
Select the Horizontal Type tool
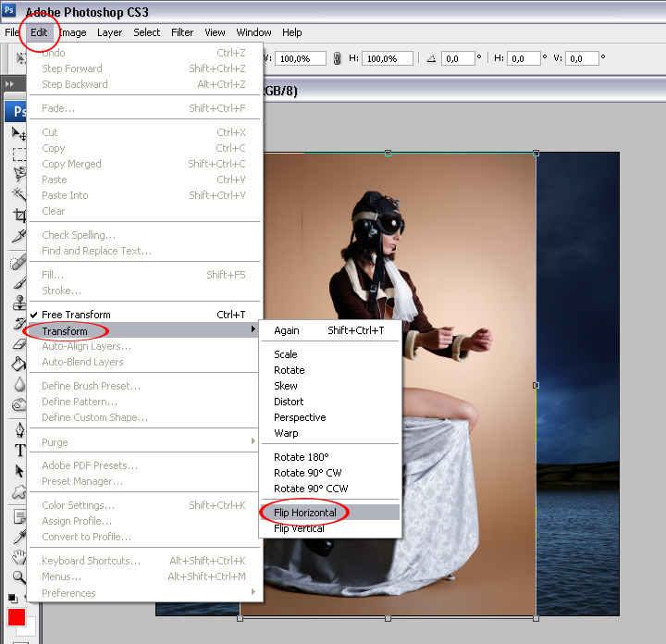point(18,451)
